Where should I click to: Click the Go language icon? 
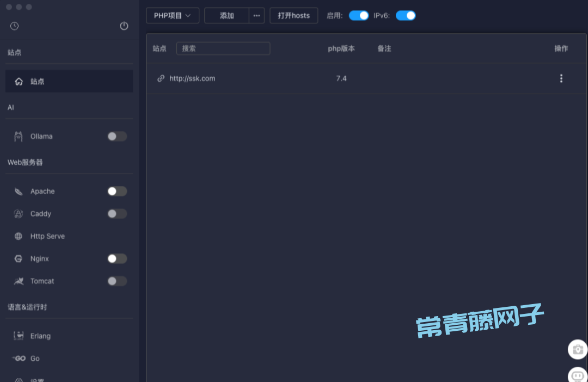tap(19, 358)
